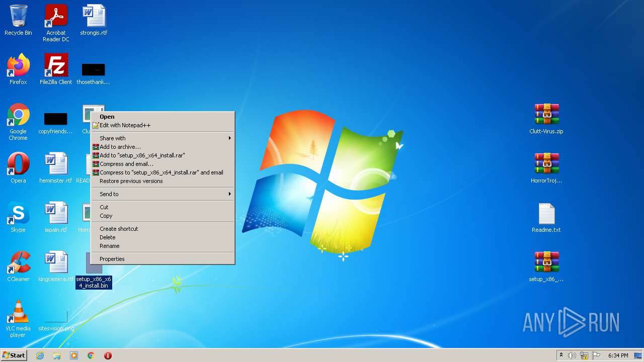The image size is (644, 362).
Task: Click the Start button
Action: 14,355
